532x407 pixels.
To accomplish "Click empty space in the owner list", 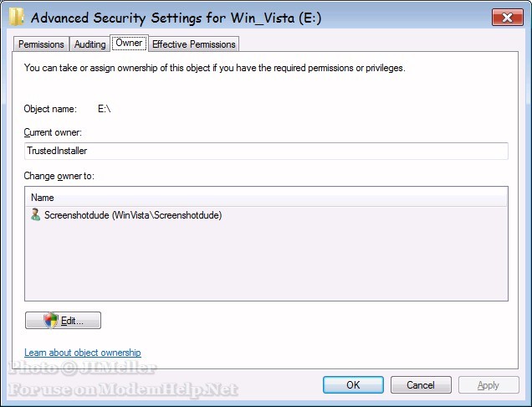I will (266, 264).
